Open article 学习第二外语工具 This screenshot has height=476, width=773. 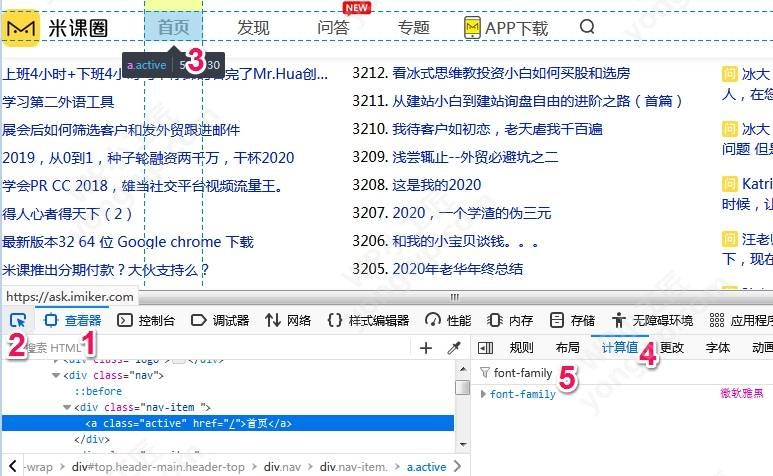point(58,102)
